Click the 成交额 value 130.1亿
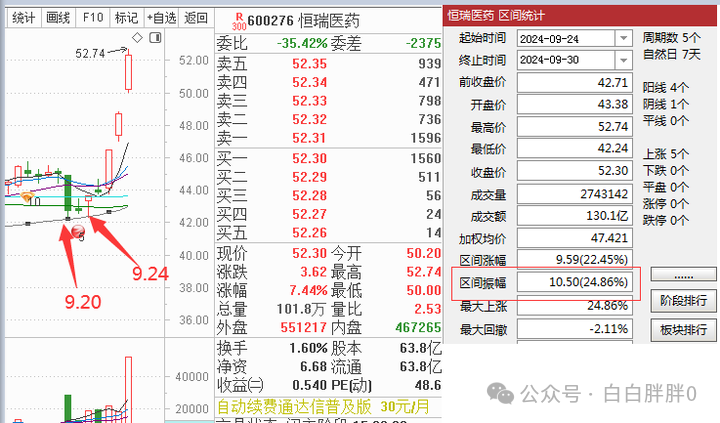720x423 pixels. pyautogui.click(x=574, y=215)
